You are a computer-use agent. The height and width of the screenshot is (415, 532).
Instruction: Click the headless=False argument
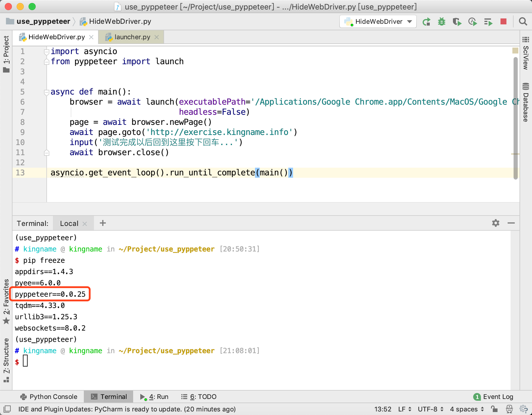click(x=212, y=112)
